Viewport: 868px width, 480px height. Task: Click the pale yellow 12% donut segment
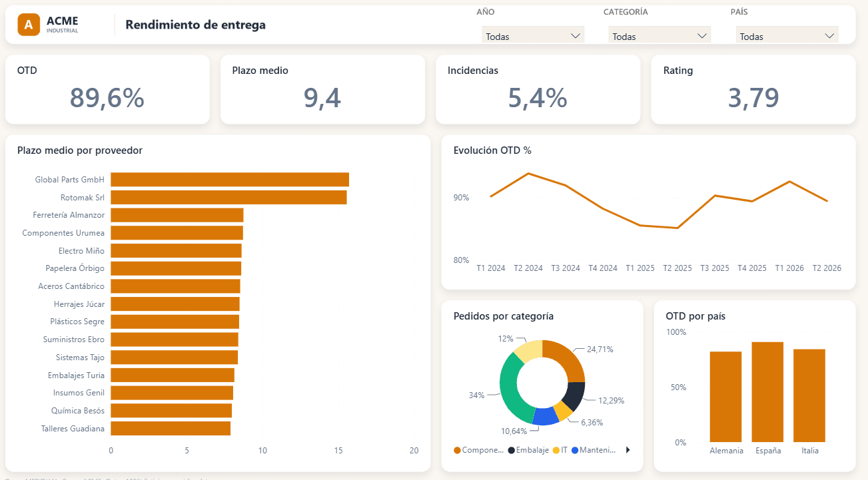[x=528, y=351]
